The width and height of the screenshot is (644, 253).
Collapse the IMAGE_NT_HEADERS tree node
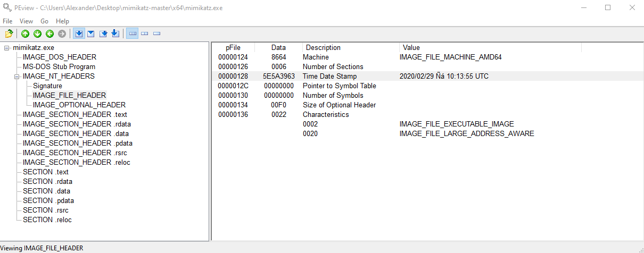coord(17,77)
